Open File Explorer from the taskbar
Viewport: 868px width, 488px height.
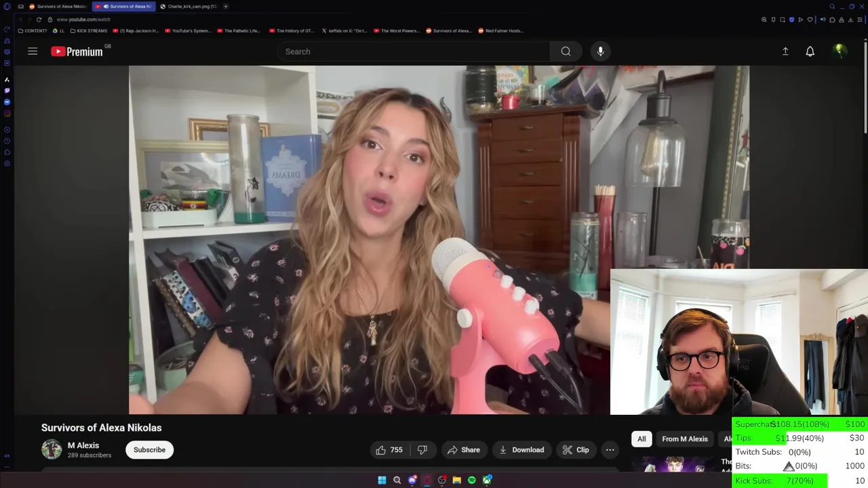(x=456, y=481)
